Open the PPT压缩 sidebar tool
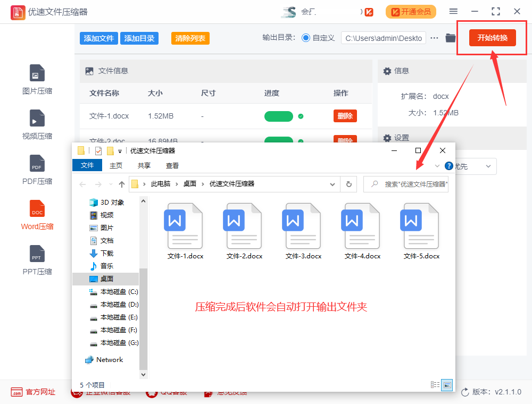 pyautogui.click(x=37, y=259)
